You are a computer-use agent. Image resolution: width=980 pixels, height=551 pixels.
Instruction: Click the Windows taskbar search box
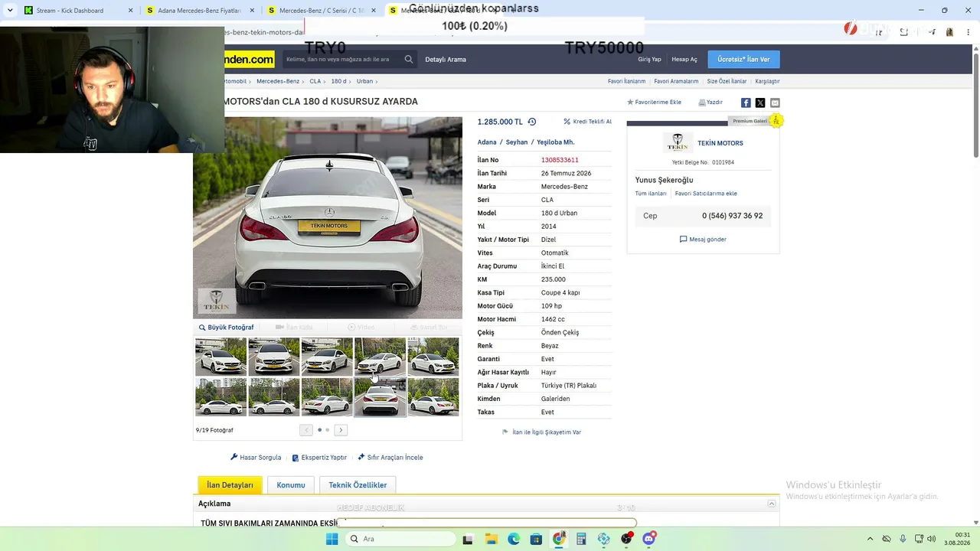pos(400,539)
